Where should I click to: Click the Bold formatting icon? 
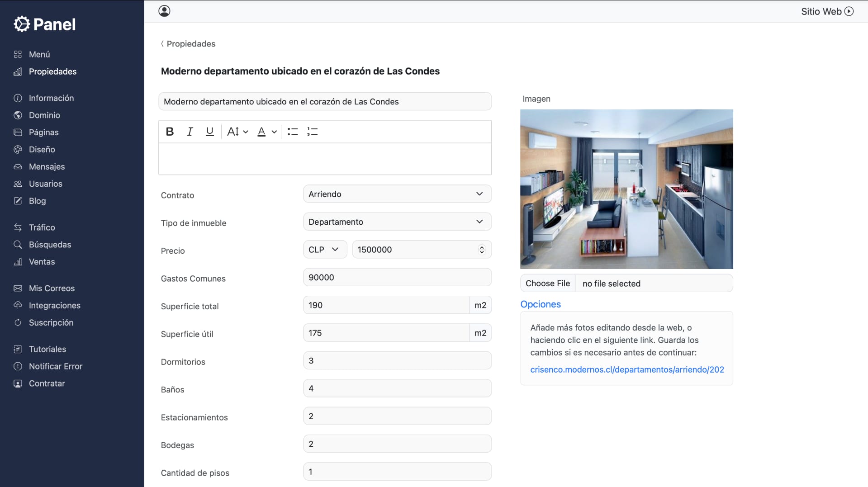coord(170,132)
